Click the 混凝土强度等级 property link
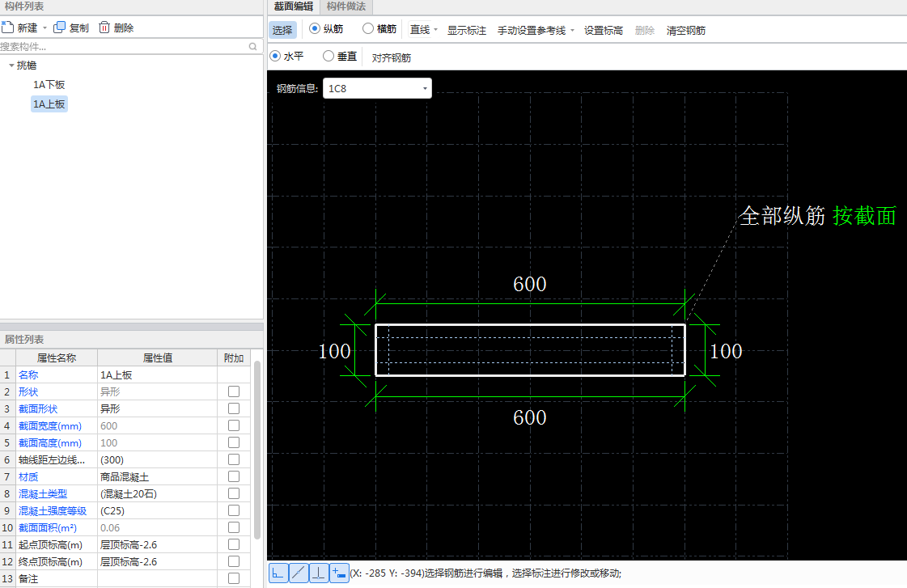Viewport: 907px width, 588px height. click(53, 511)
